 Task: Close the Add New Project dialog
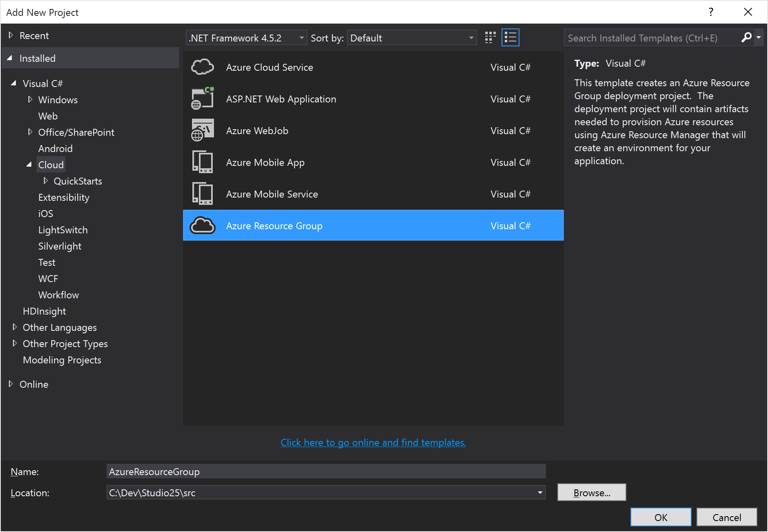pyautogui.click(x=748, y=12)
